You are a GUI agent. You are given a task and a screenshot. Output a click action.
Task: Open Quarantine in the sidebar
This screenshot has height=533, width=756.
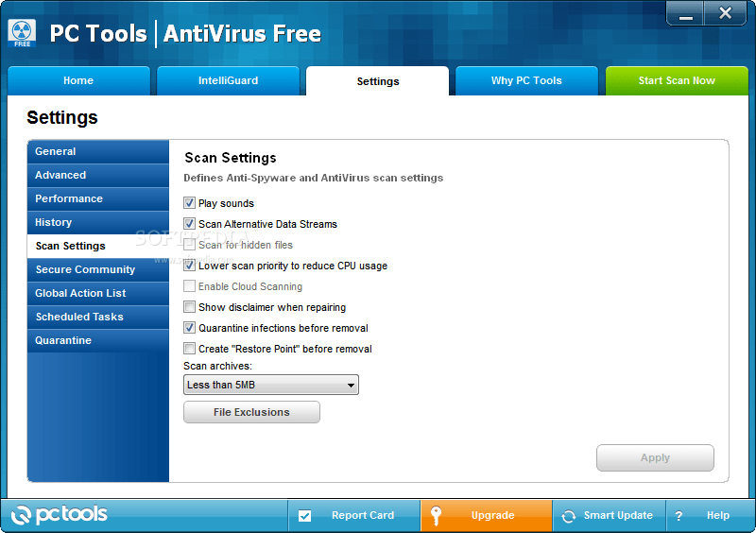98,340
